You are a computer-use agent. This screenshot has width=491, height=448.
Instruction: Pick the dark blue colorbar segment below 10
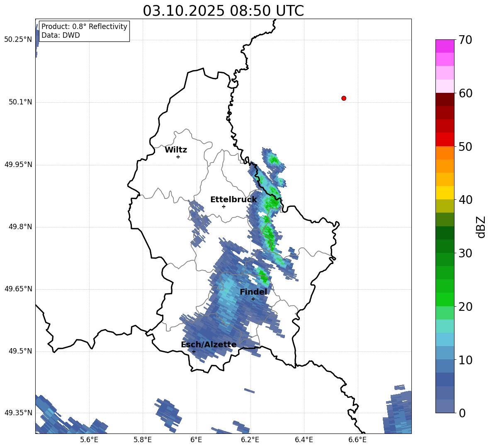(x=445, y=380)
